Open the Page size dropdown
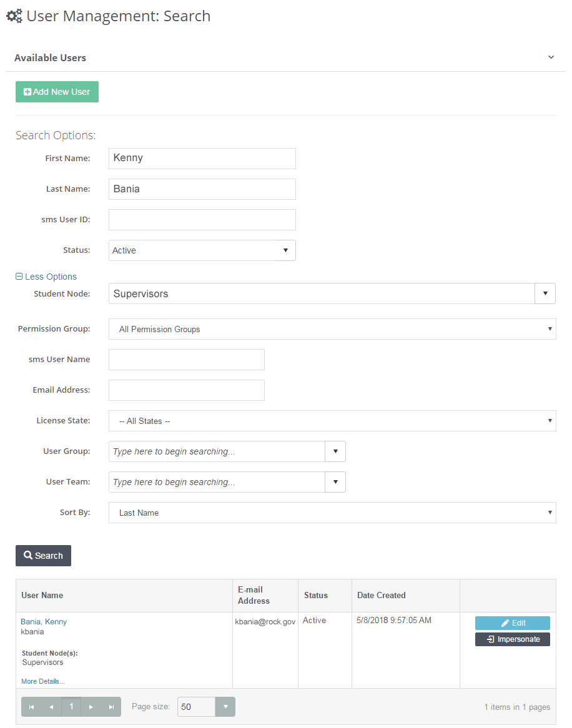The height and width of the screenshot is (728, 572). click(x=225, y=706)
